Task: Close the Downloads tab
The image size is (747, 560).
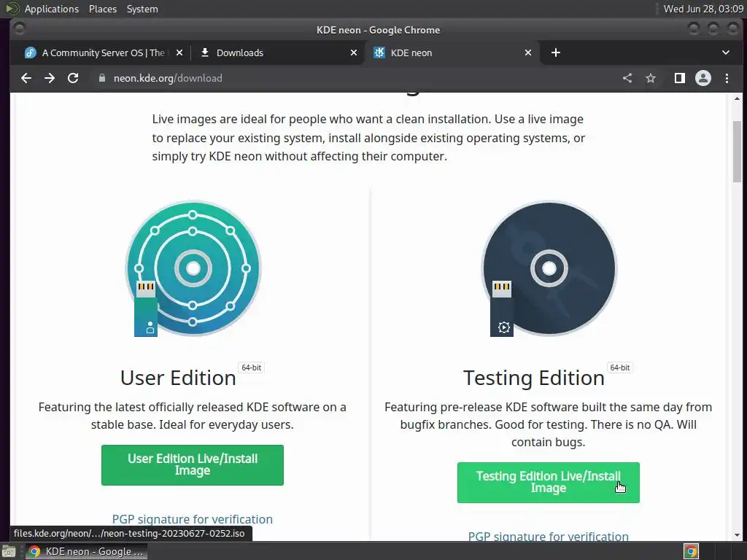Action: pos(354,52)
